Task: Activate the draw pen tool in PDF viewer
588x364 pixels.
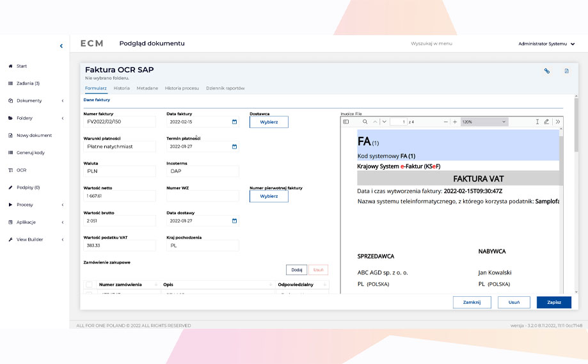Action: point(546,122)
